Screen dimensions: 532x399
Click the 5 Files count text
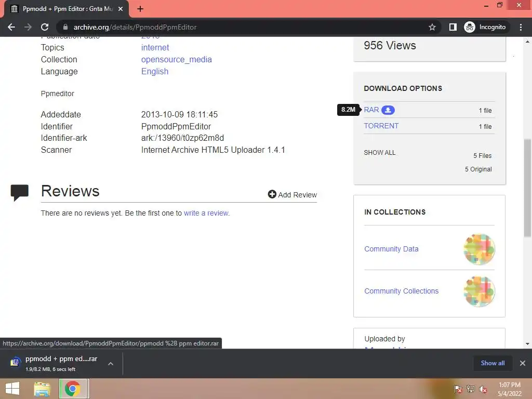click(483, 155)
